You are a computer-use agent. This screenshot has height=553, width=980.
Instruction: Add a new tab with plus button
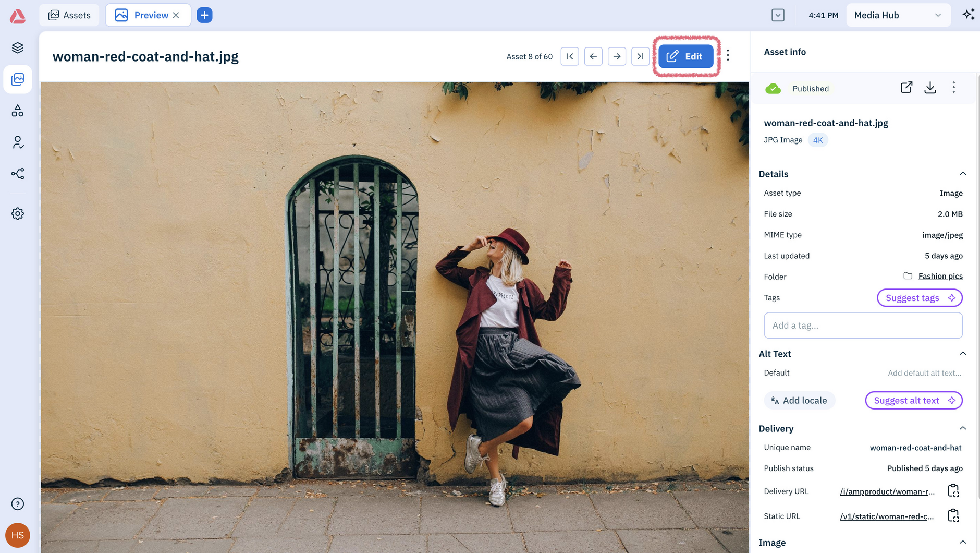204,15
